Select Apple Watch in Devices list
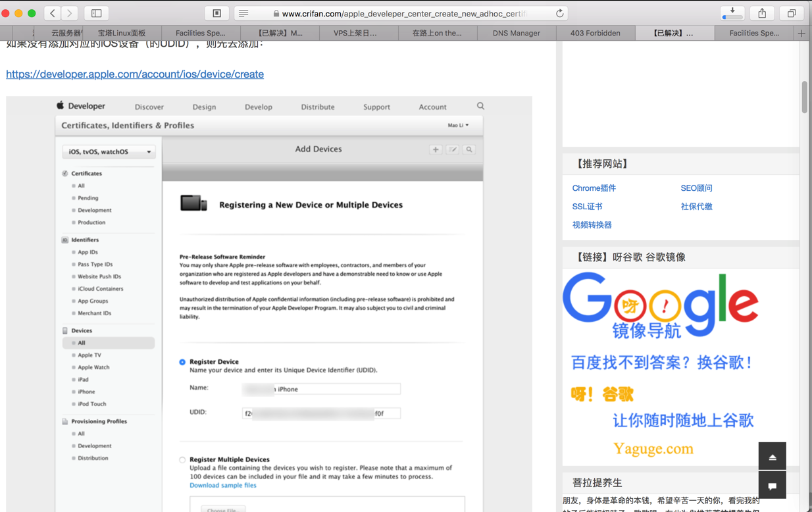This screenshot has height=512, width=812. [93, 368]
